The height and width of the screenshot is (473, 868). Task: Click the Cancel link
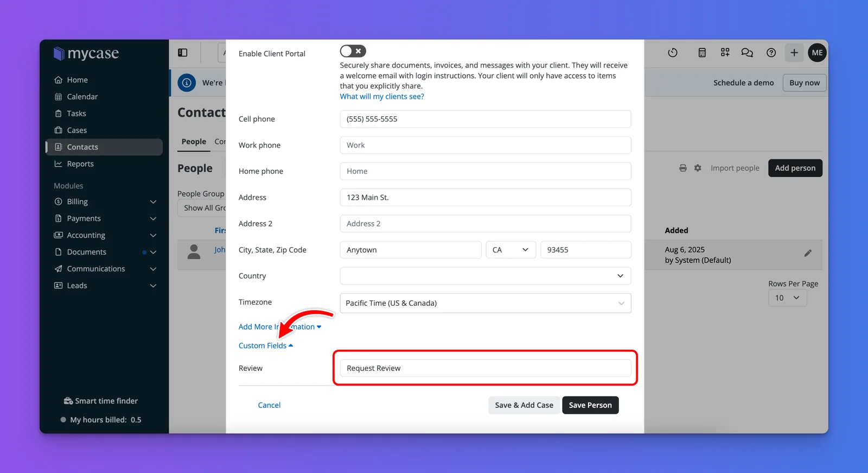pyautogui.click(x=269, y=405)
